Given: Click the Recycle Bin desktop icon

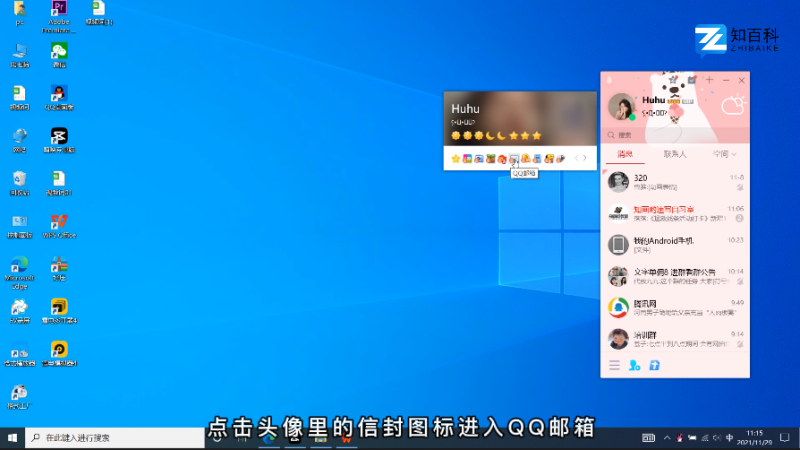Looking at the screenshot, I should (x=19, y=183).
